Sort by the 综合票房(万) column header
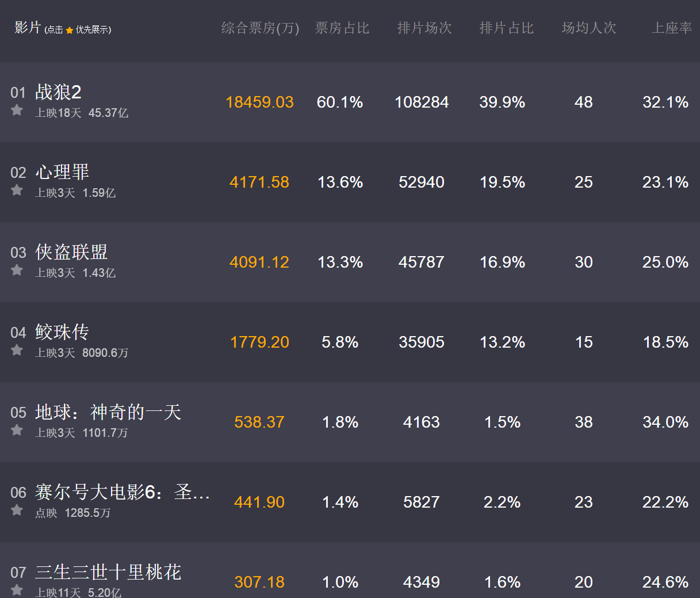Screen dimensions: 700x598 (260, 28)
